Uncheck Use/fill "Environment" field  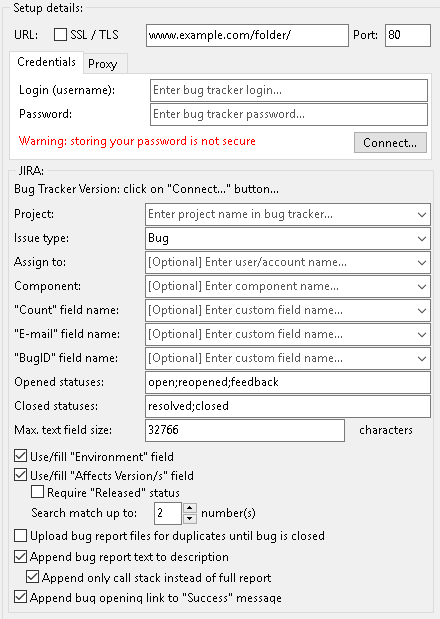(x=21, y=456)
